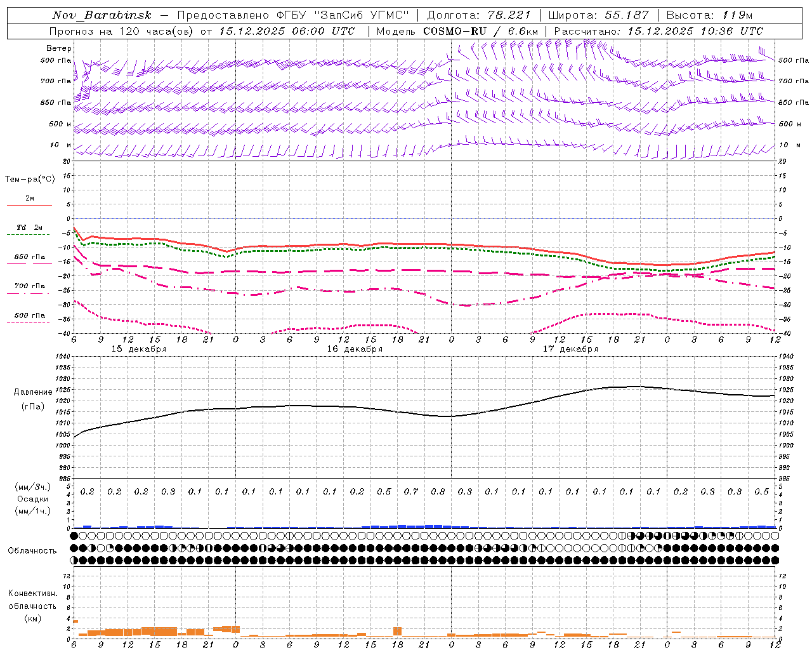This screenshot has height=650, width=812.
Task: Click the 'Высота: 119м' elevation text
Action: pyautogui.click(x=709, y=15)
